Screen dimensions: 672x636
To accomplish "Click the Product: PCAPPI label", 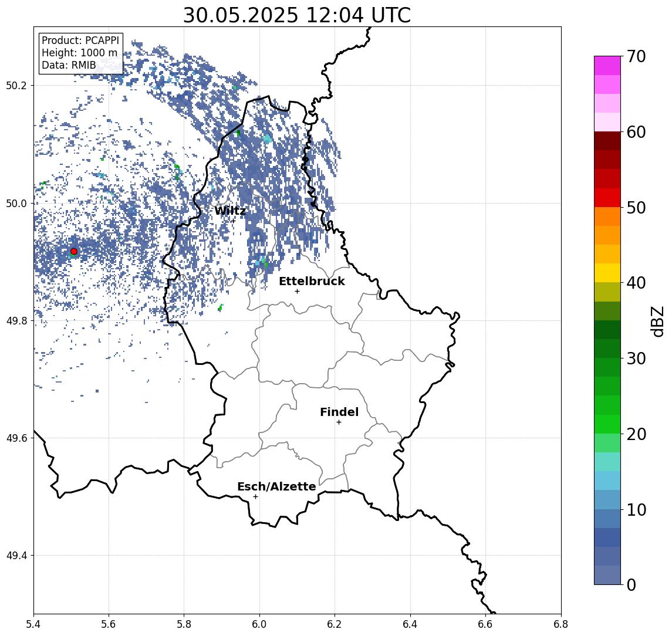I will click(x=80, y=40).
